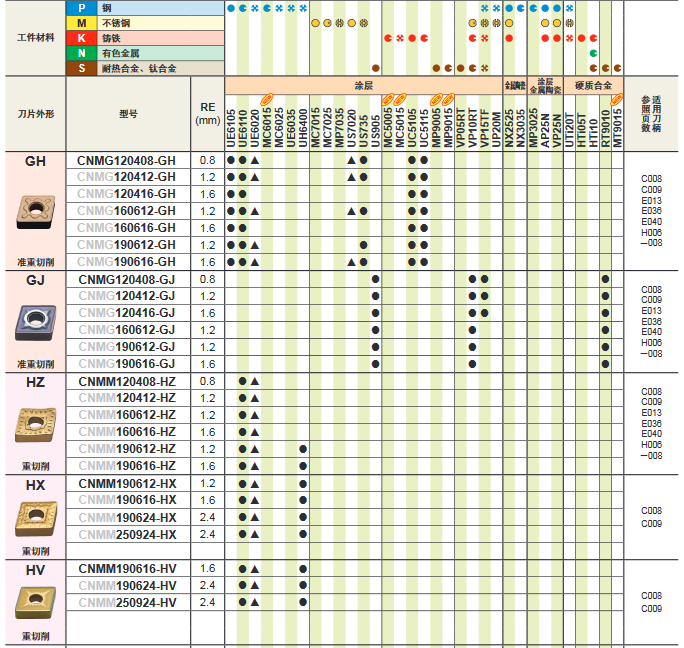Click the 型号 model column header
Image resolution: width=684 pixels, height=648 pixels.
[127, 114]
